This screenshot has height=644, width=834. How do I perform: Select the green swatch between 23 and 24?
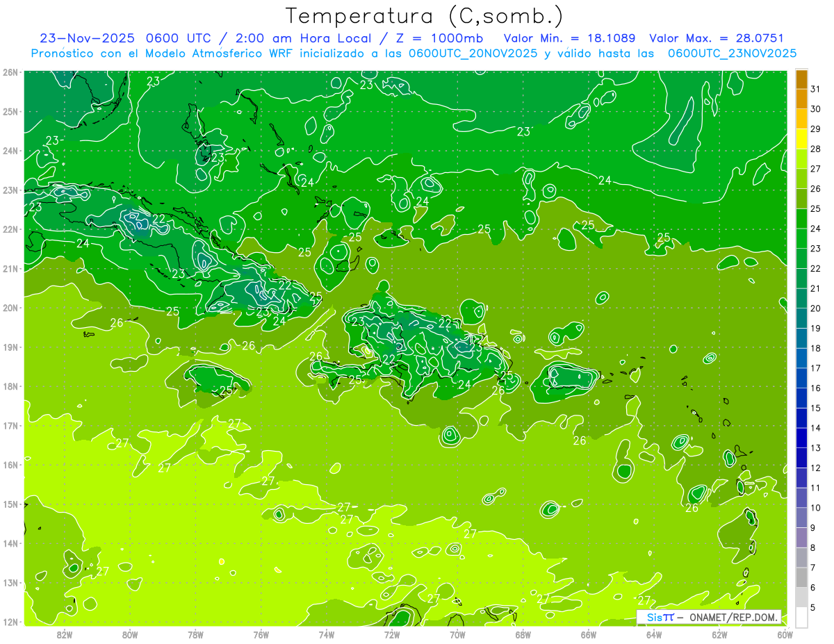click(801, 239)
